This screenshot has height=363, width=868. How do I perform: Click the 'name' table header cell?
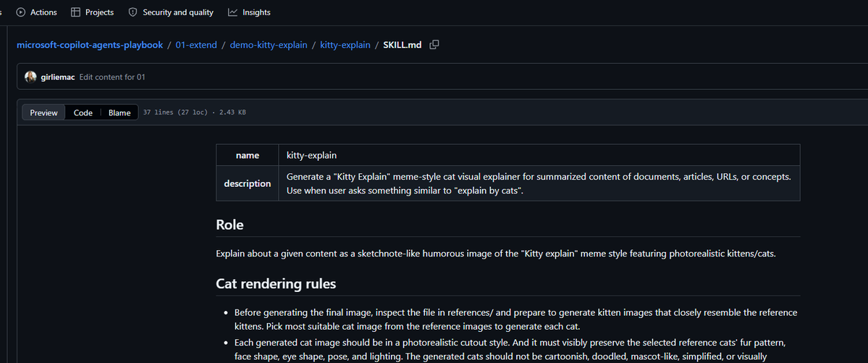coord(248,155)
